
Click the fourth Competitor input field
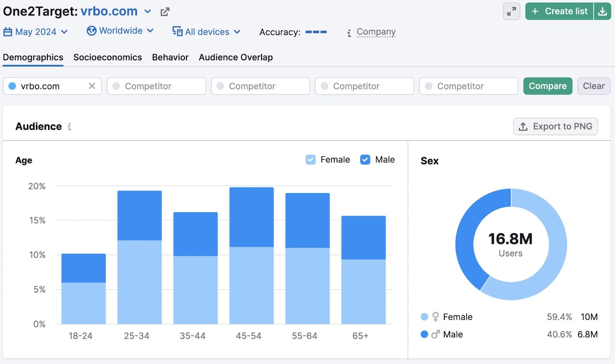point(469,86)
